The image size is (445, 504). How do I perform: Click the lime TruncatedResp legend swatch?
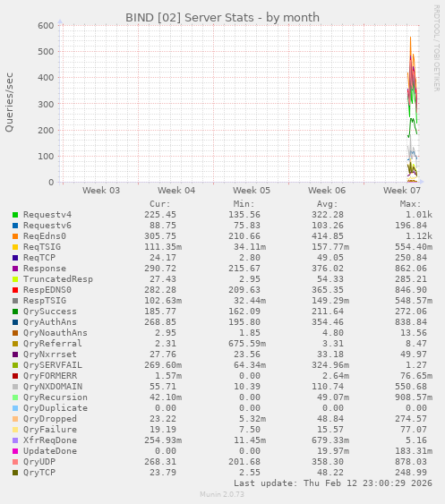(15, 279)
